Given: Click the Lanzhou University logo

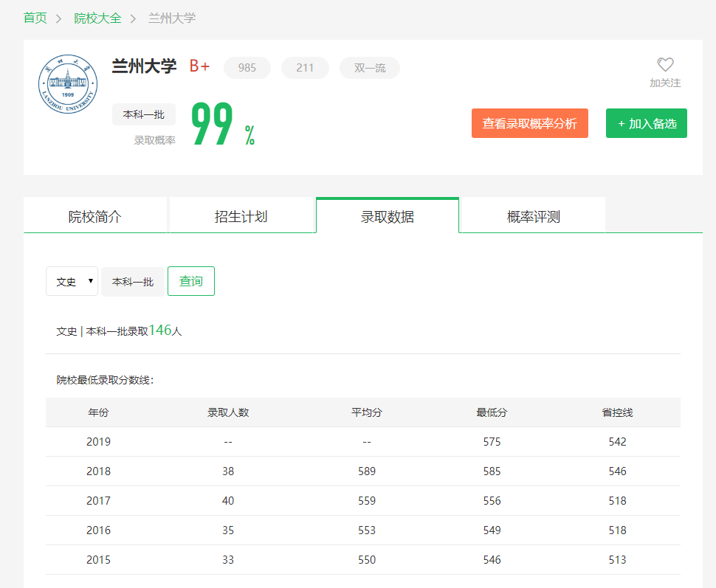Looking at the screenshot, I should tap(68, 84).
